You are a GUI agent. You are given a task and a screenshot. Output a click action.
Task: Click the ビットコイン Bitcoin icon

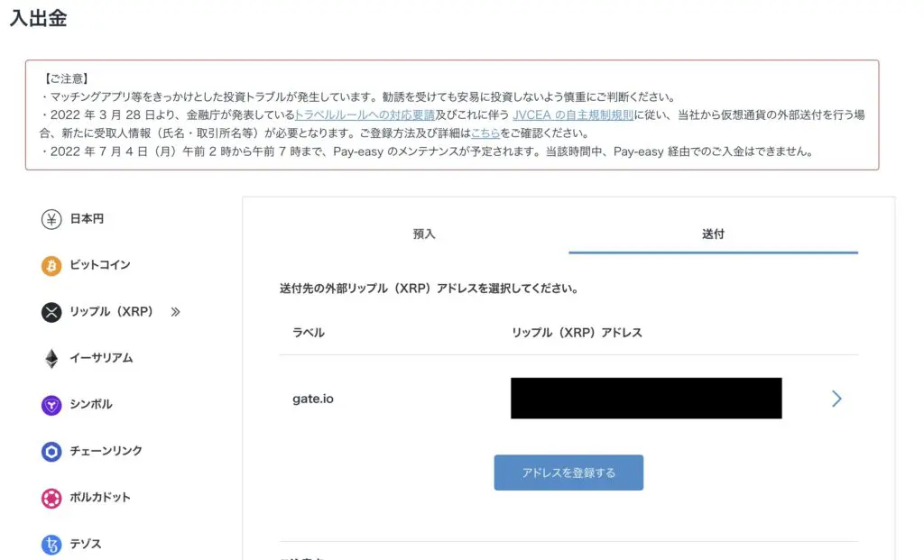[x=51, y=265]
